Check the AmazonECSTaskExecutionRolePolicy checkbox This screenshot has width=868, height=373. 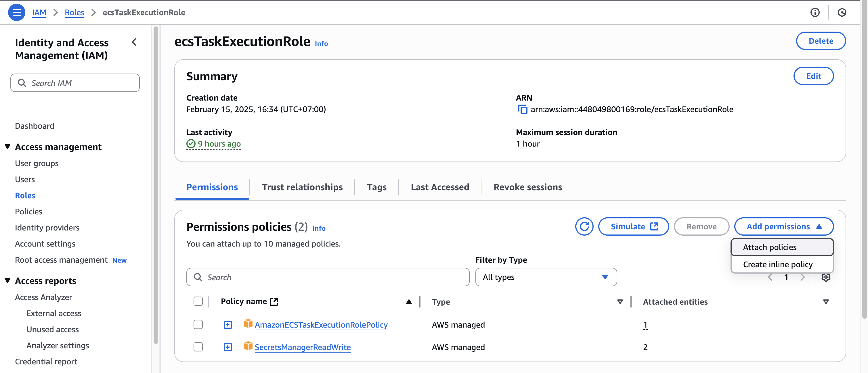tap(198, 324)
